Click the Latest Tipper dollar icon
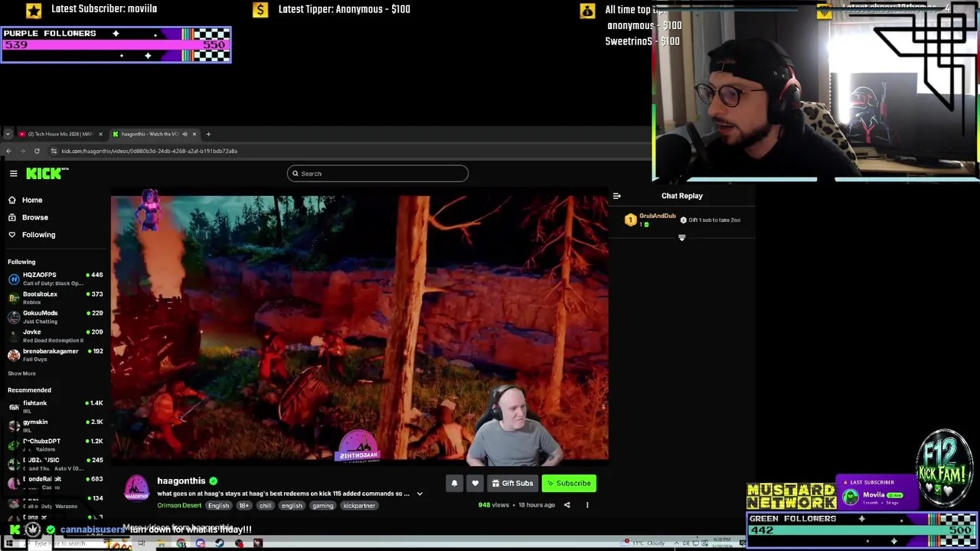 click(260, 10)
